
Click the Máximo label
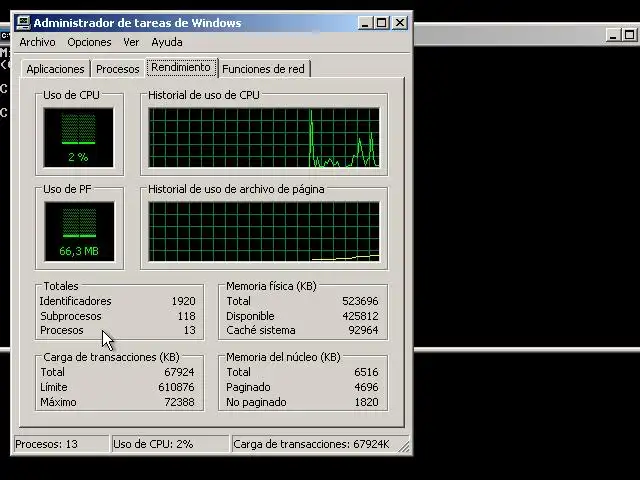point(58,402)
